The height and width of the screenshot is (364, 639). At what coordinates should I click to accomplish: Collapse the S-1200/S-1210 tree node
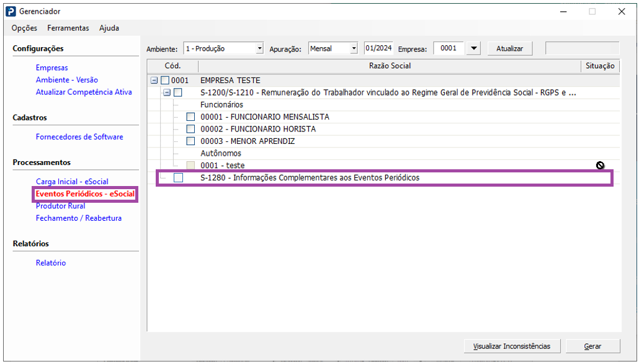pyautogui.click(x=167, y=92)
